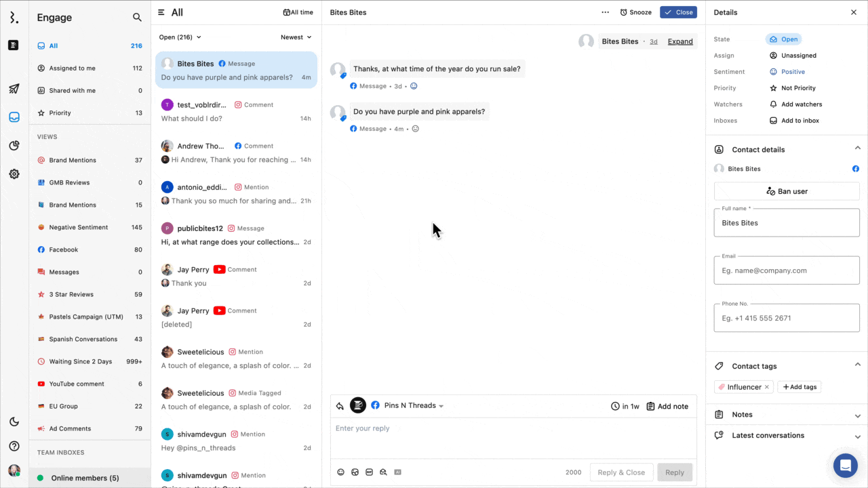Open the Negative Sentiment view
868x488 pixels.
78,228
